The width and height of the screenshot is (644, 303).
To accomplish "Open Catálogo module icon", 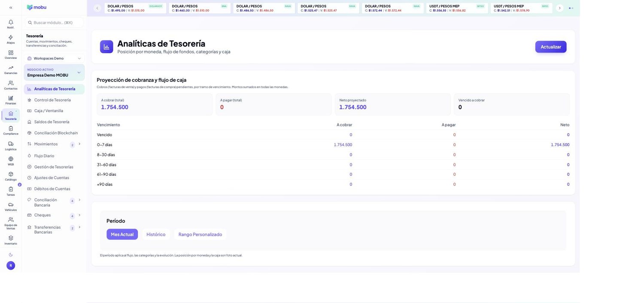I will (x=11, y=174).
